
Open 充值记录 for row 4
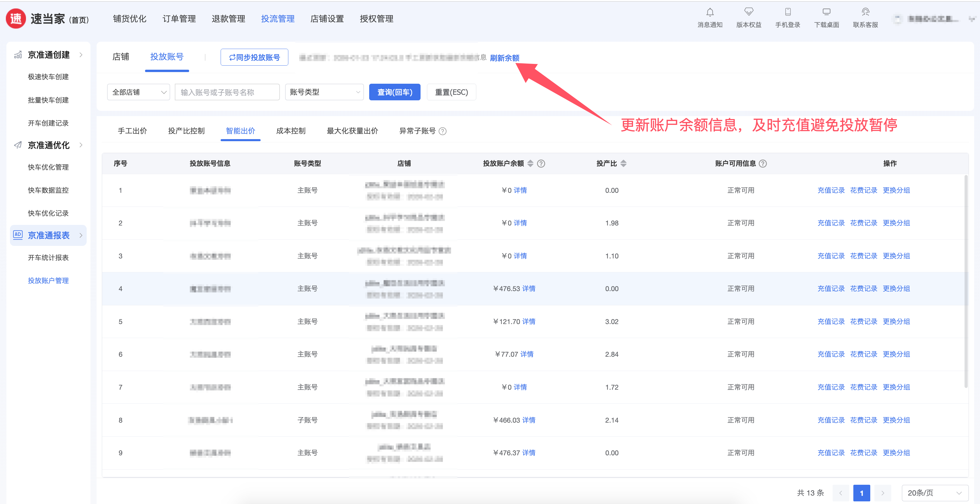pos(831,288)
